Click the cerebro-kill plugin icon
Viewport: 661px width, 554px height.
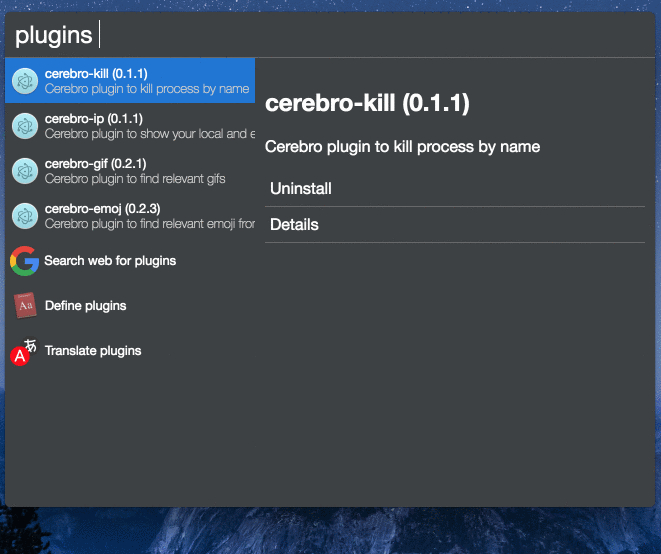pyautogui.click(x=25, y=81)
